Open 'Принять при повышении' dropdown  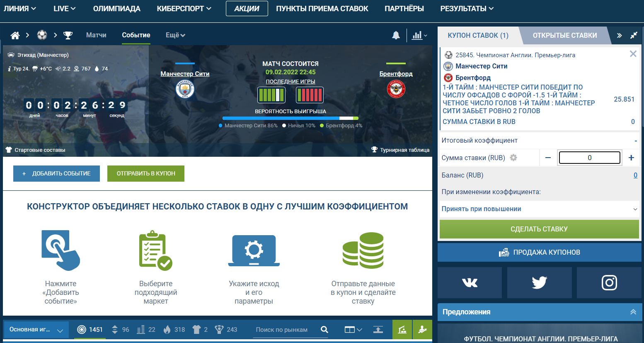point(539,209)
